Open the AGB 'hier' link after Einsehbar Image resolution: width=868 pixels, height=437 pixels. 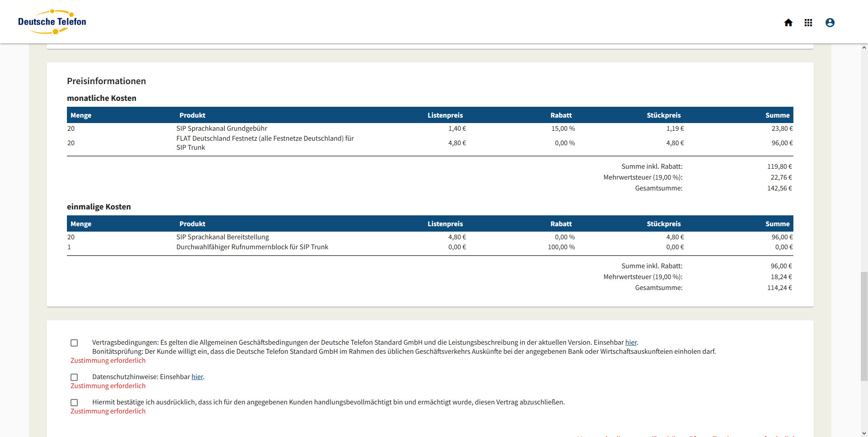click(631, 342)
